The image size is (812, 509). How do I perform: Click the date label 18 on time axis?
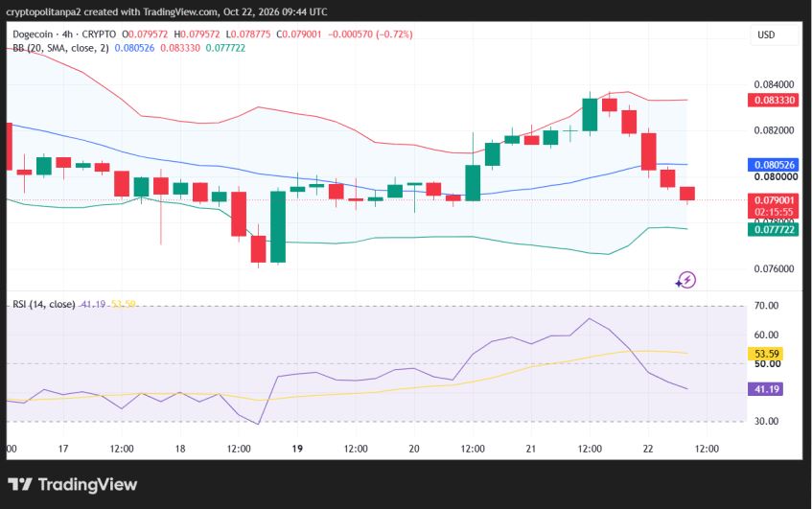[x=179, y=449]
